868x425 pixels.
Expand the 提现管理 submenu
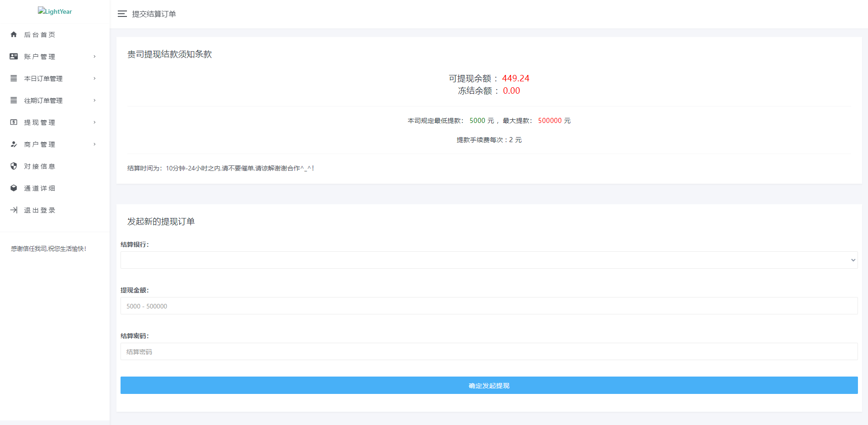pos(95,122)
